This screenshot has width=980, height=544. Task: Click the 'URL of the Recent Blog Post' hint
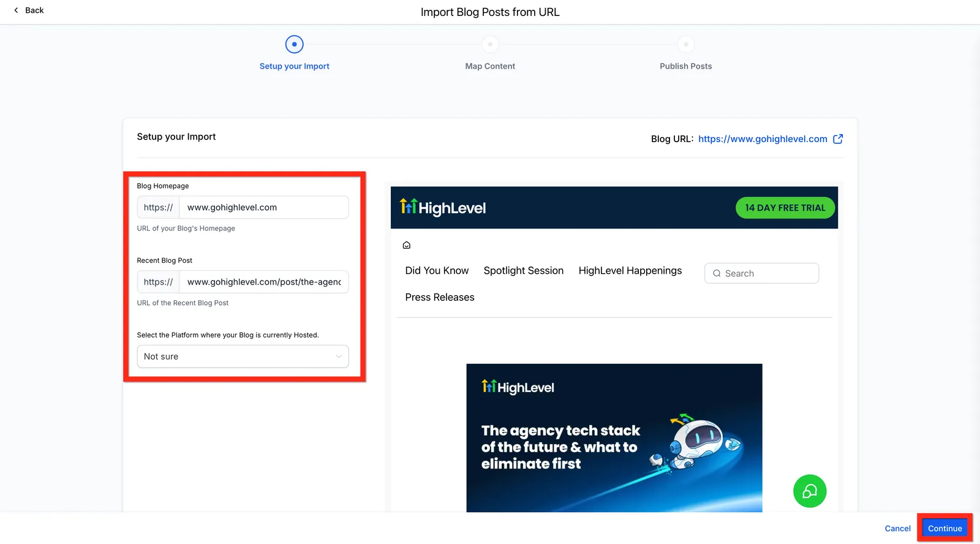[x=183, y=303]
